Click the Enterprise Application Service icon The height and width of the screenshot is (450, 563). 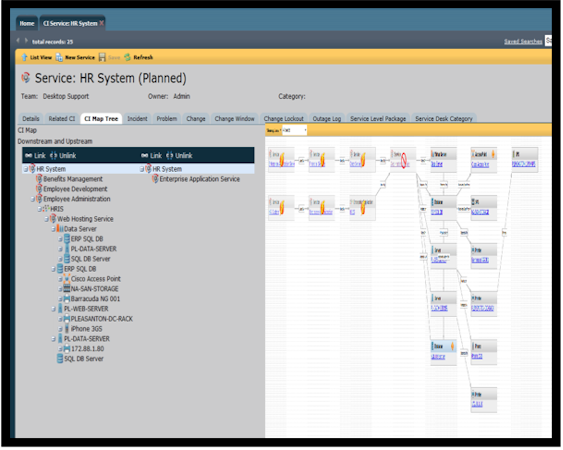click(155, 179)
